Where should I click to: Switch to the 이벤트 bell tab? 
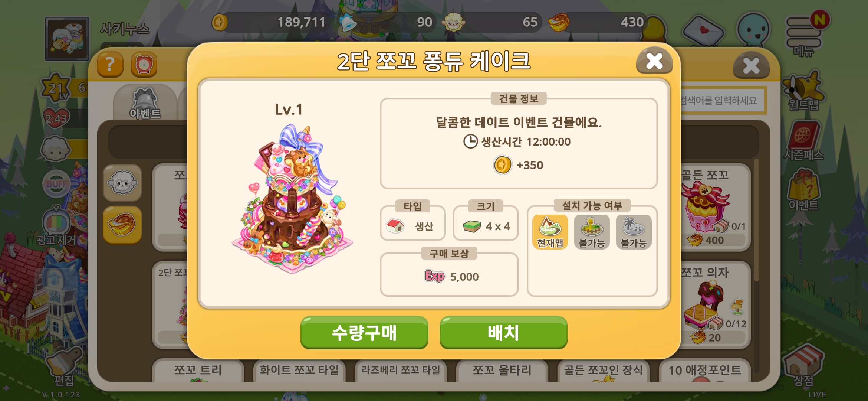145,103
